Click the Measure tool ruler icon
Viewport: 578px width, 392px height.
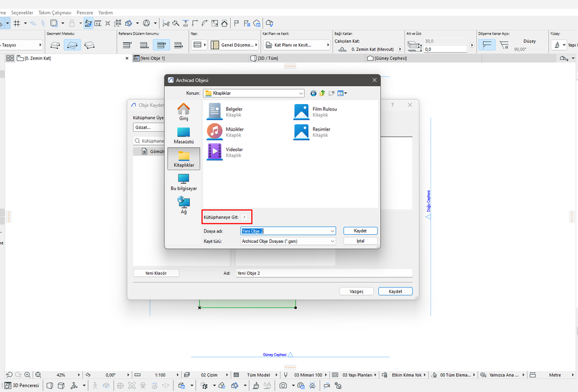pyautogui.click(x=98, y=23)
